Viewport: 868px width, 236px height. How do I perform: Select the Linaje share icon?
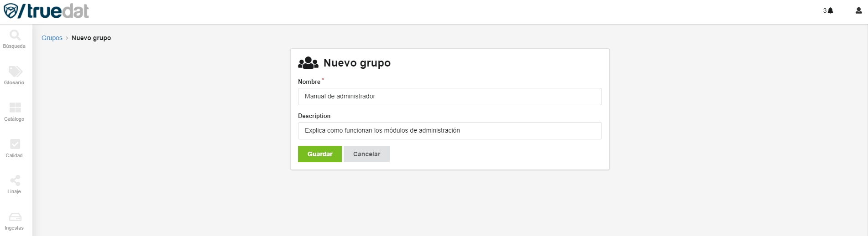pos(15,180)
